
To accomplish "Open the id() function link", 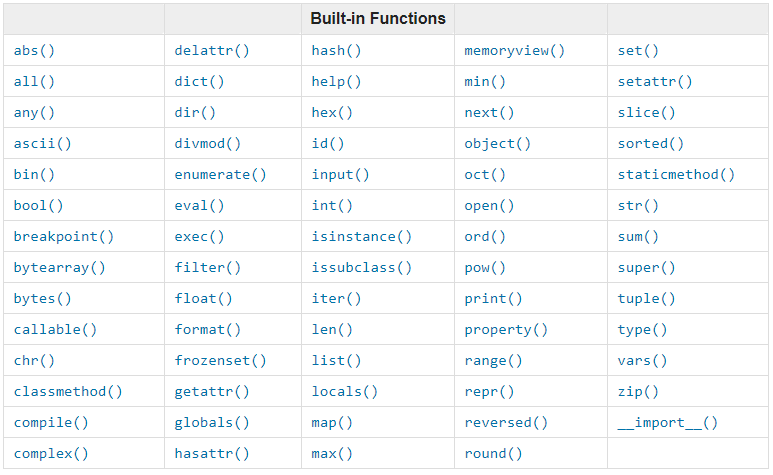I will 328,144.
